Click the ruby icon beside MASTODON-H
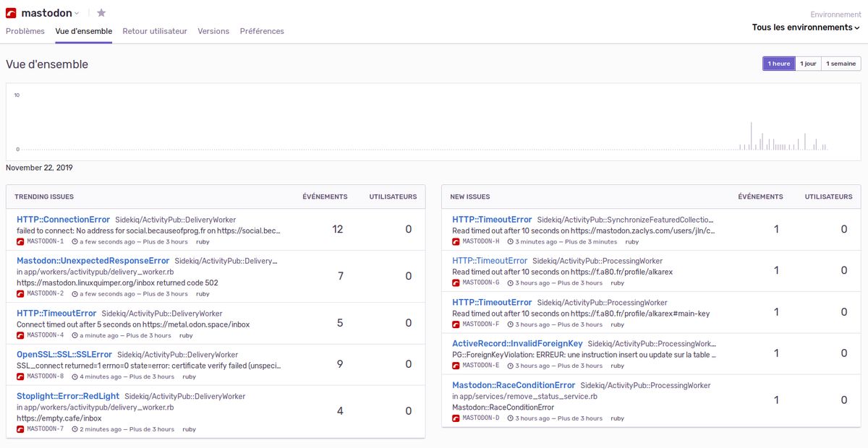Screen dimensions: 868x448 click(x=456, y=241)
